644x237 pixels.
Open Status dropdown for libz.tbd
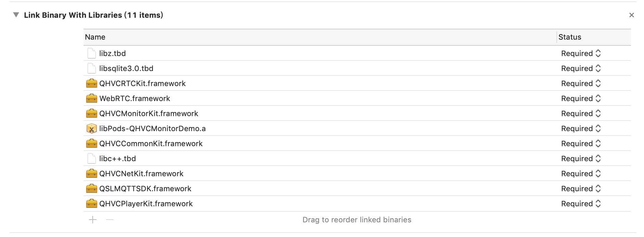click(581, 53)
